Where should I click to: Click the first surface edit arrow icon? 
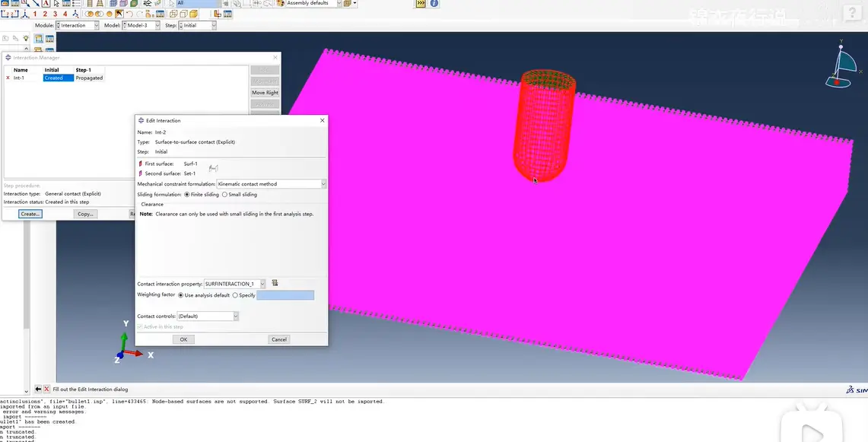[140, 164]
